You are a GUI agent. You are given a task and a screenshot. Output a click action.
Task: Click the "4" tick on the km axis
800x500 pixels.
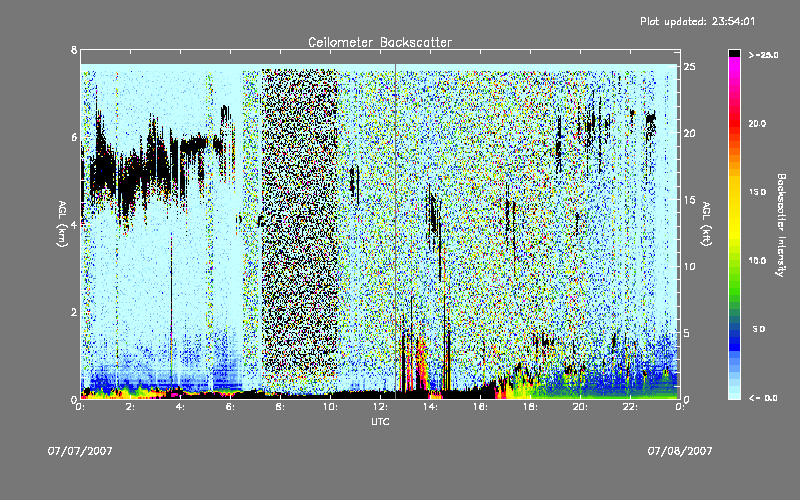pos(74,224)
